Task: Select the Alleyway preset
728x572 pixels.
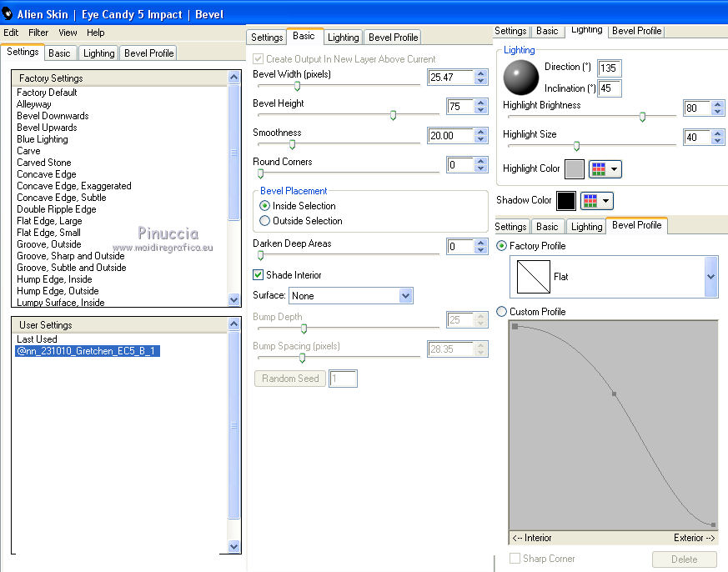Action: coord(34,104)
